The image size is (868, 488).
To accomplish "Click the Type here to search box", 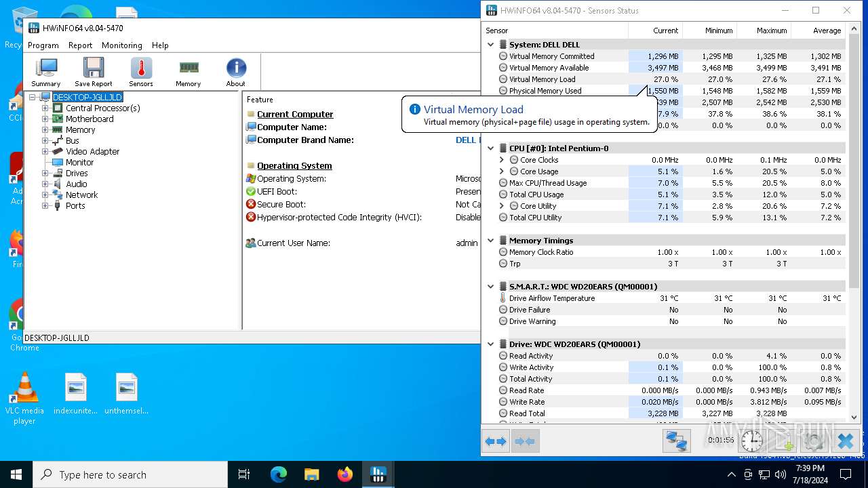I will click(130, 474).
